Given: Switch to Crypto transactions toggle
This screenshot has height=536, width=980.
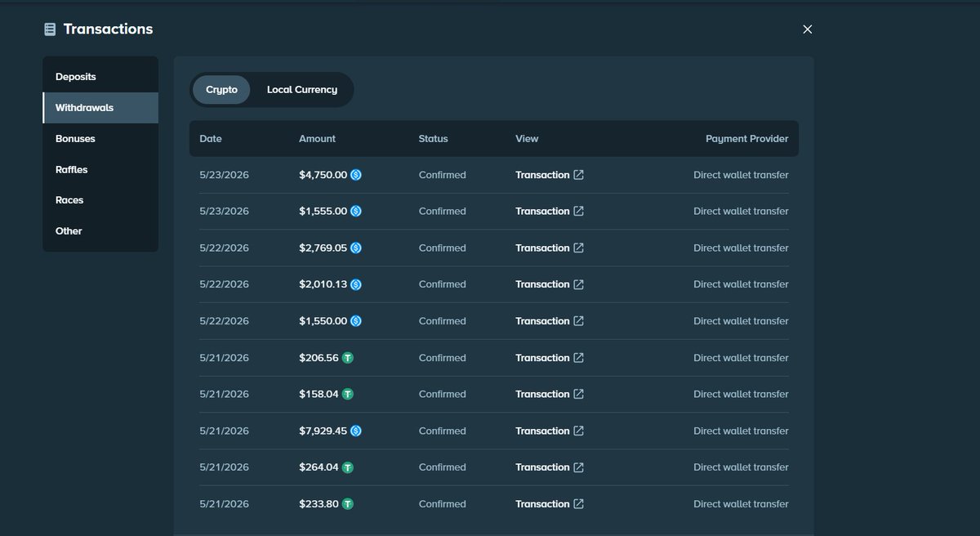Looking at the screenshot, I should pos(221,90).
